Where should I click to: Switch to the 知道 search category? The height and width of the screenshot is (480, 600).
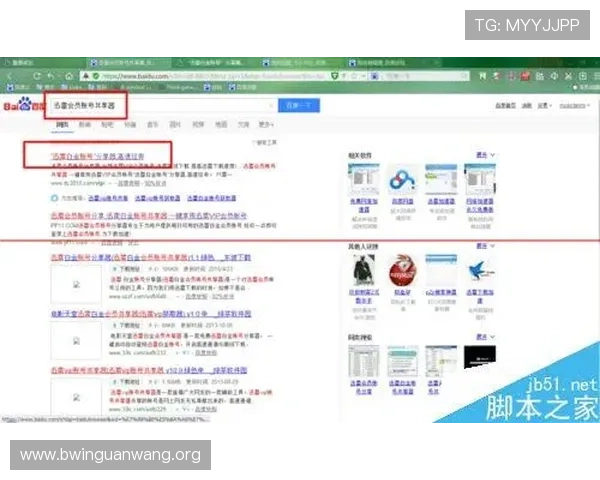click(x=130, y=124)
